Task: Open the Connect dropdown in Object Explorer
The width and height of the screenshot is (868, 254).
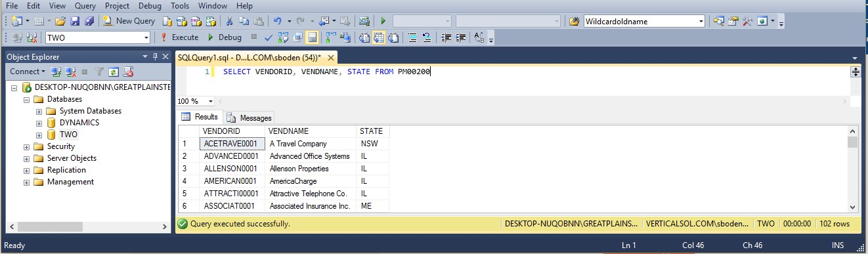Action: click(27, 71)
